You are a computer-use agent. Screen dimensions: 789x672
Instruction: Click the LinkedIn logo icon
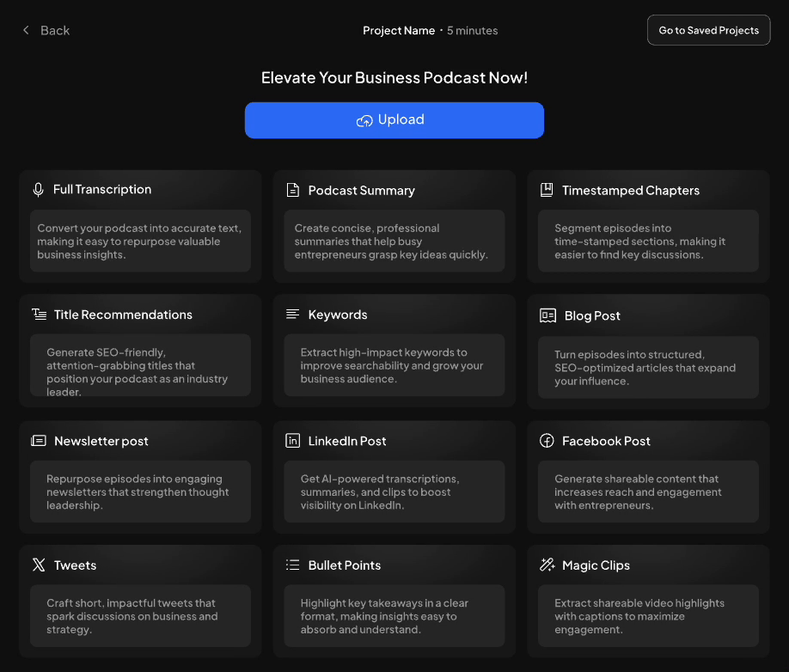point(293,441)
